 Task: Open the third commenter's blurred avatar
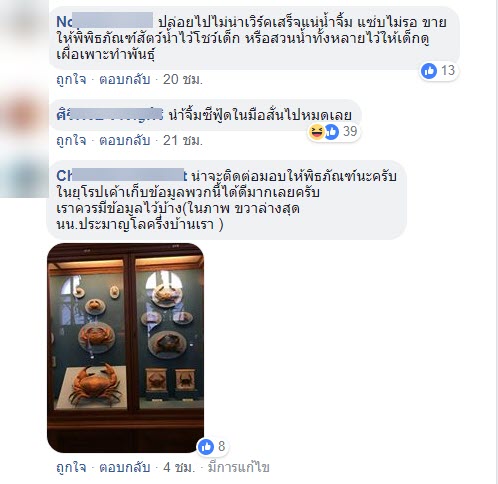coord(24,175)
